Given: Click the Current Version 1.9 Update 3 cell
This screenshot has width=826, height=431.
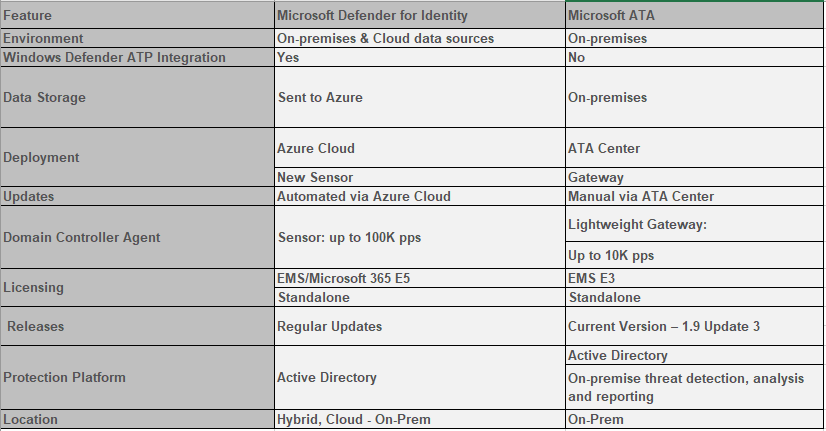Looking at the screenshot, I should pos(693,326).
